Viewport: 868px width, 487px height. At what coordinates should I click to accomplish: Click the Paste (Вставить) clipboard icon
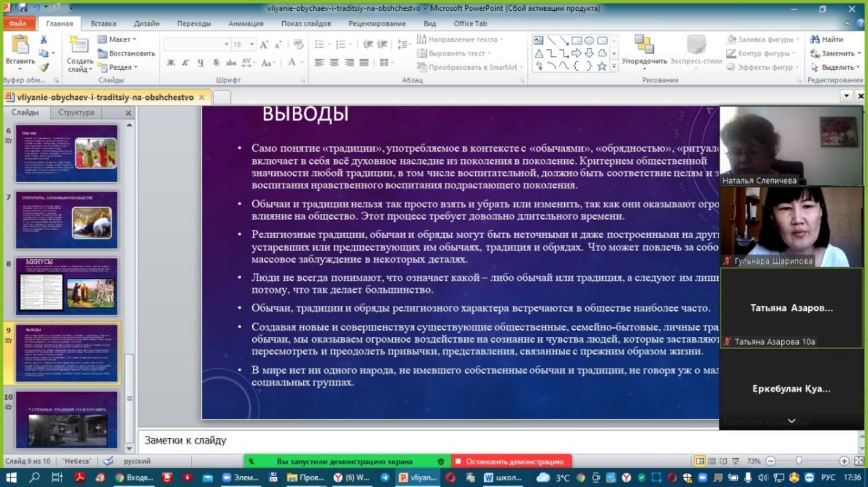20,46
